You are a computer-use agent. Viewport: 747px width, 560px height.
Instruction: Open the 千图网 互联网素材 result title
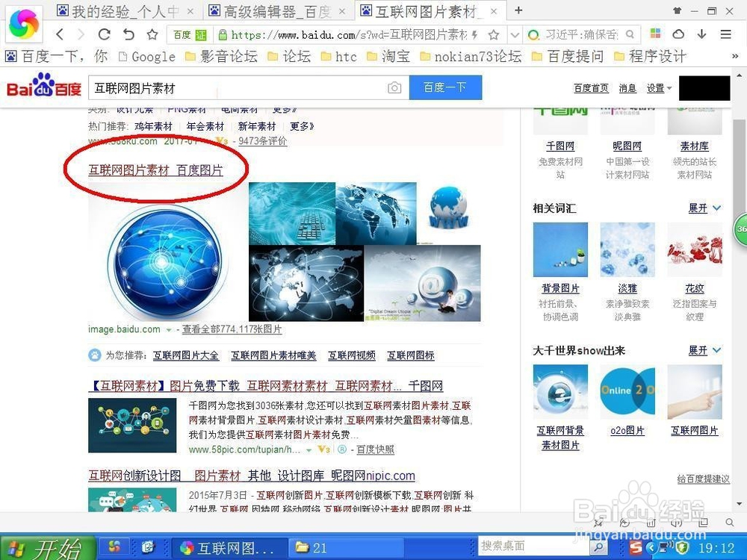266,386
